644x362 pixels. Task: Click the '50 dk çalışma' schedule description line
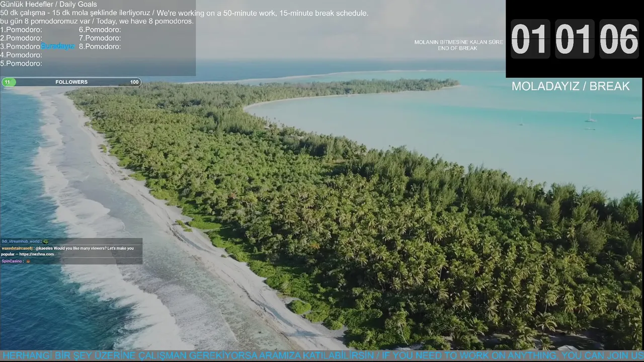tap(184, 13)
